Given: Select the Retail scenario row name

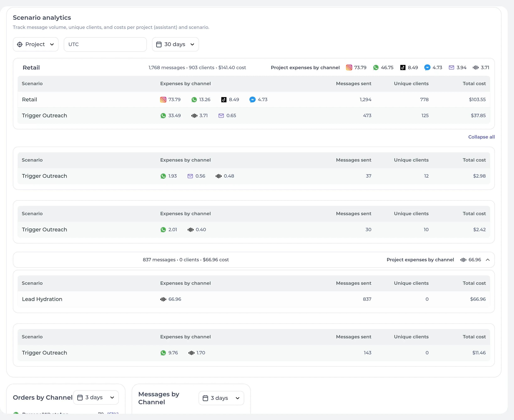Looking at the screenshot, I should click(x=29, y=100).
